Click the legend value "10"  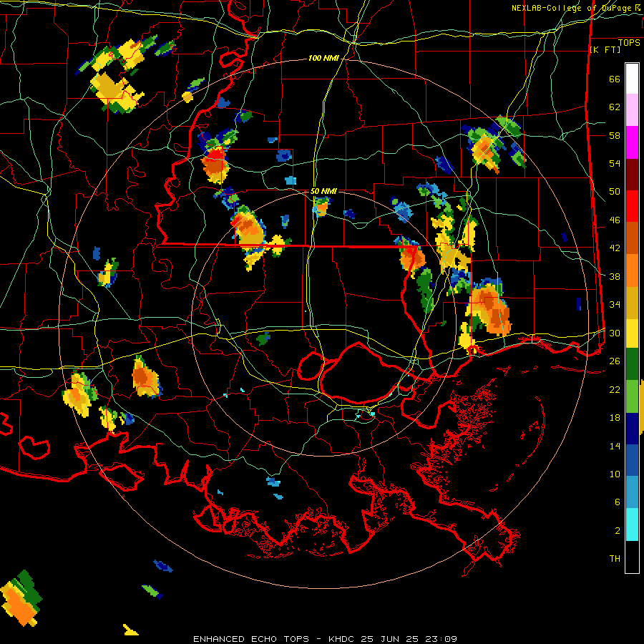pyautogui.click(x=615, y=474)
